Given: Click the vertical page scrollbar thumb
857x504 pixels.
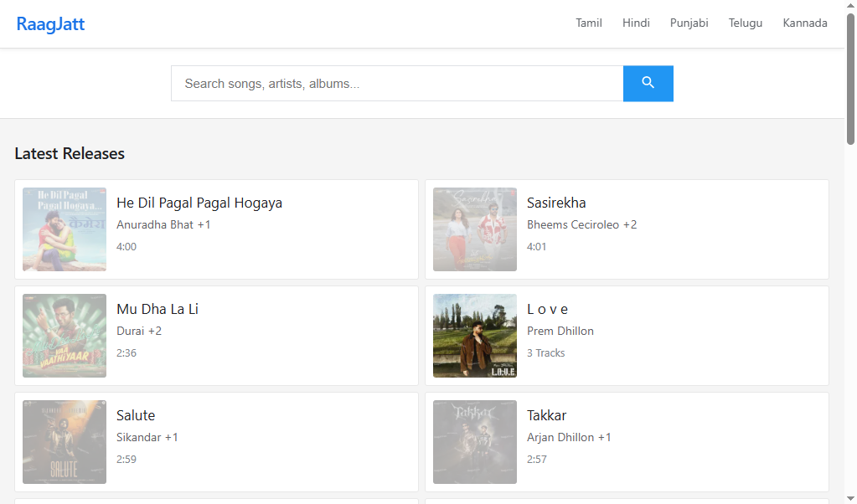Looking at the screenshot, I should click(850, 80).
